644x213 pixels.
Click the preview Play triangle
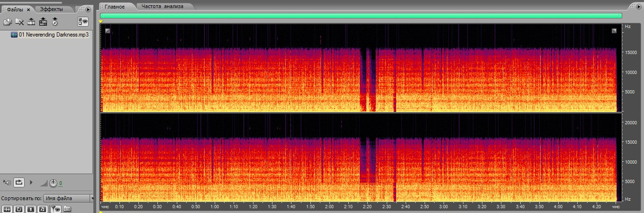31,182
